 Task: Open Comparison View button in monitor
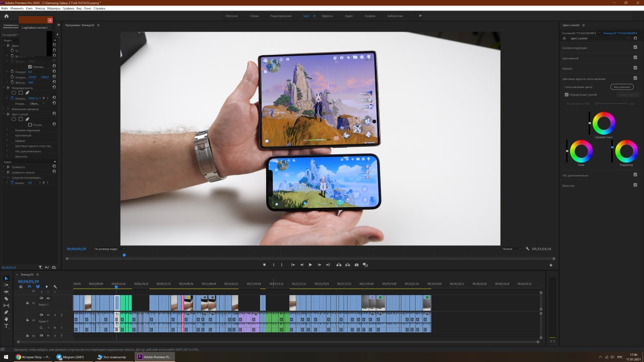click(365, 265)
